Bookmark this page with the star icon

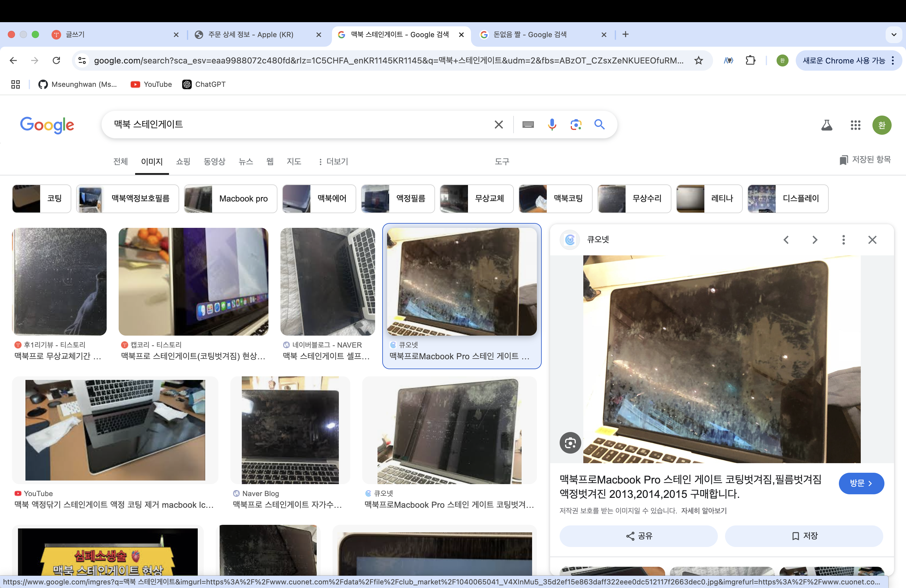click(x=699, y=60)
